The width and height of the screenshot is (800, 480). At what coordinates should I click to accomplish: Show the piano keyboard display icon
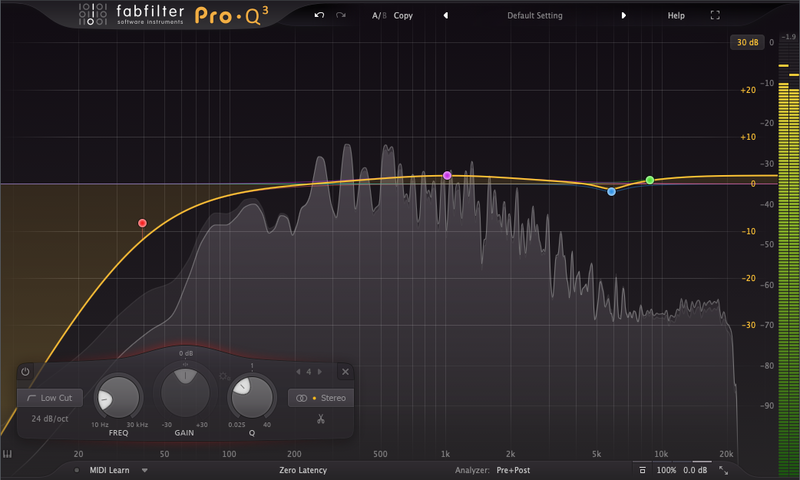[x=7, y=454]
